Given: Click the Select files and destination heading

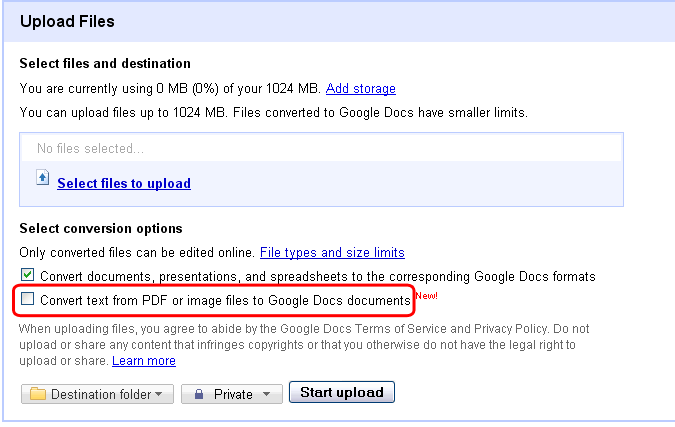Looking at the screenshot, I should pos(105,63).
